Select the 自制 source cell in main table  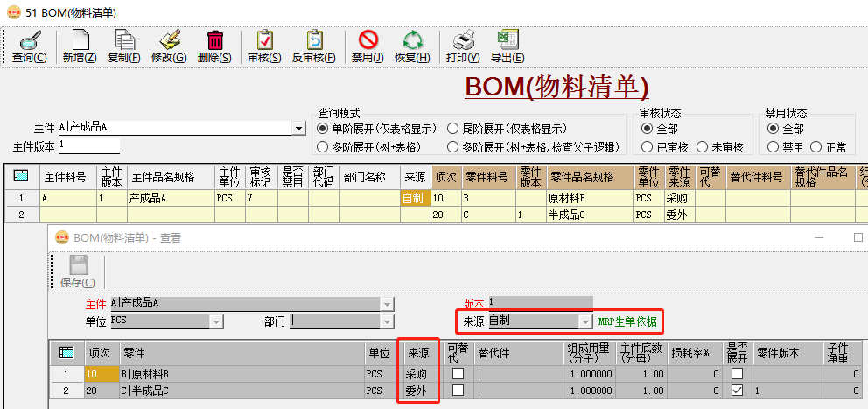[x=415, y=198]
